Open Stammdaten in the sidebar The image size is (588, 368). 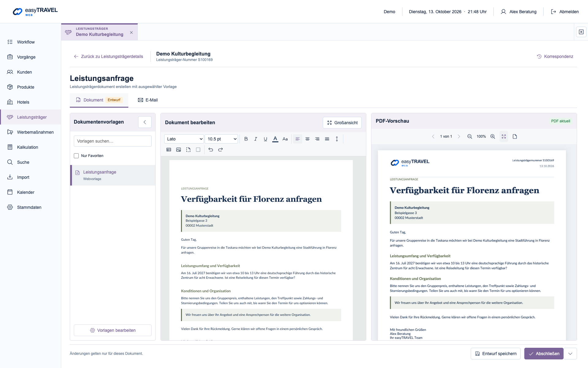(x=31, y=207)
